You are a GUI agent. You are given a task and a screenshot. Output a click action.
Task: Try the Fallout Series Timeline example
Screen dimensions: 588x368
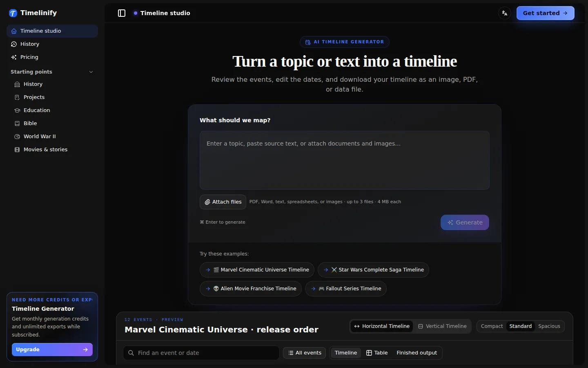345,289
